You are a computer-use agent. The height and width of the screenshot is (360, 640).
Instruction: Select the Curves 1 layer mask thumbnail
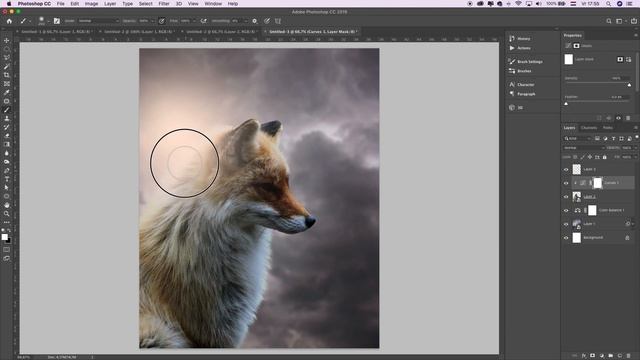[598, 183]
